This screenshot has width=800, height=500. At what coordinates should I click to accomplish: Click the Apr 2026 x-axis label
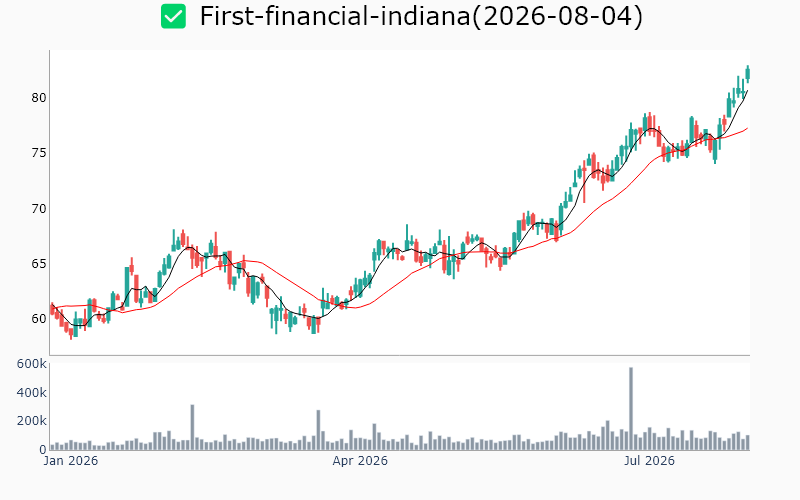[x=360, y=461]
